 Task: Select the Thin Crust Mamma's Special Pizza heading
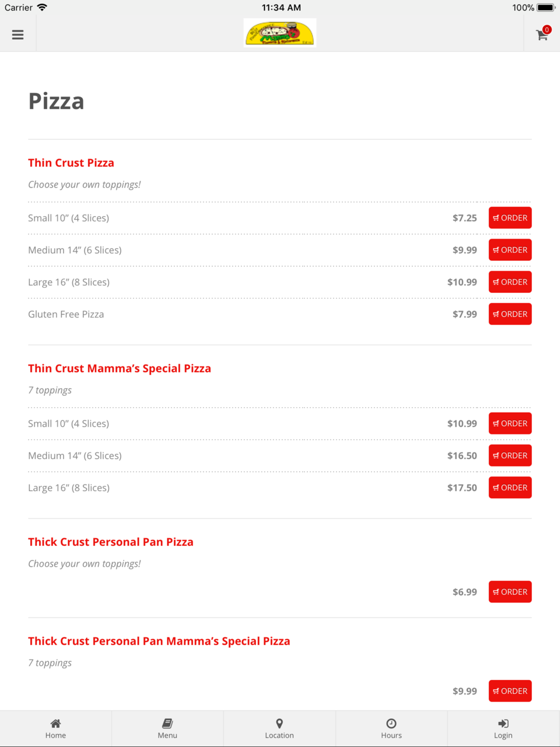click(x=119, y=368)
